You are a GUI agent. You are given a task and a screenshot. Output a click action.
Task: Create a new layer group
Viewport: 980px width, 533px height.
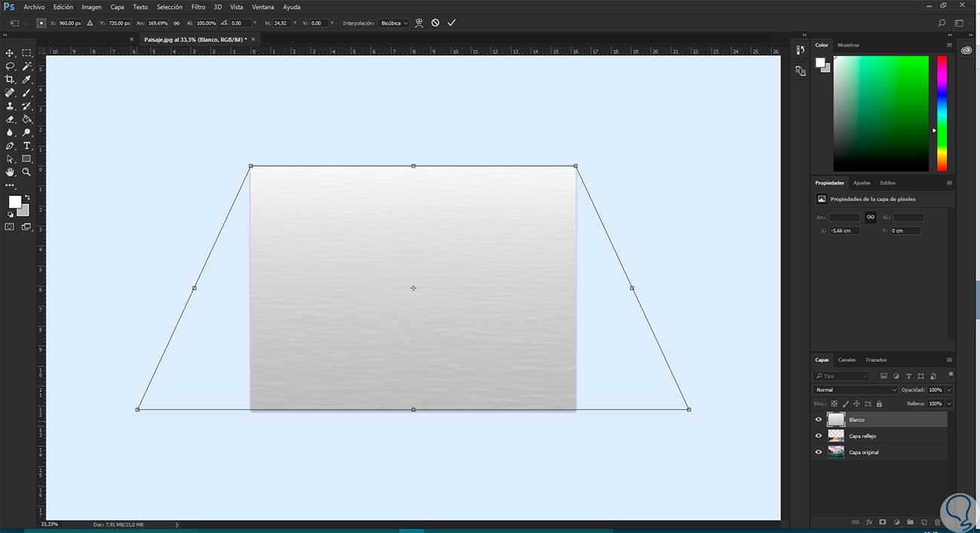(910, 522)
